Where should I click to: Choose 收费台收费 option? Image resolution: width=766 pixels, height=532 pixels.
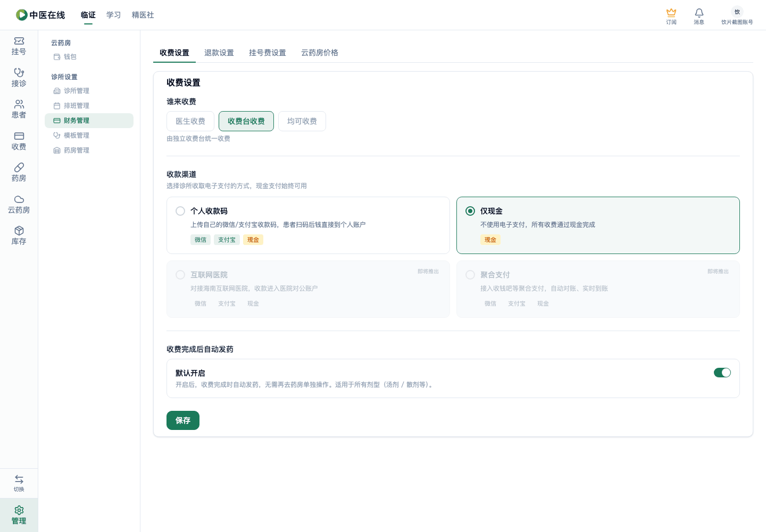coord(246,121)
